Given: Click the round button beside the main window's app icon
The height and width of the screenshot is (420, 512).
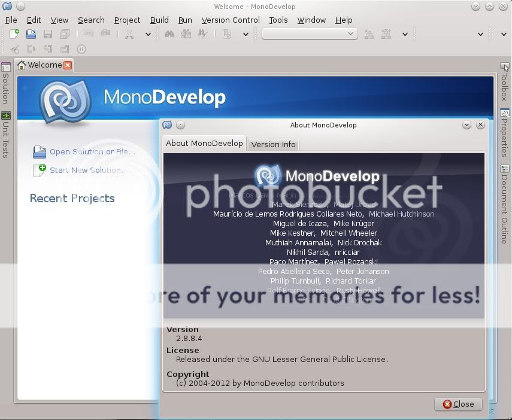Looking at the screenshot, I should pyautogui.click(x=20, y=6).
